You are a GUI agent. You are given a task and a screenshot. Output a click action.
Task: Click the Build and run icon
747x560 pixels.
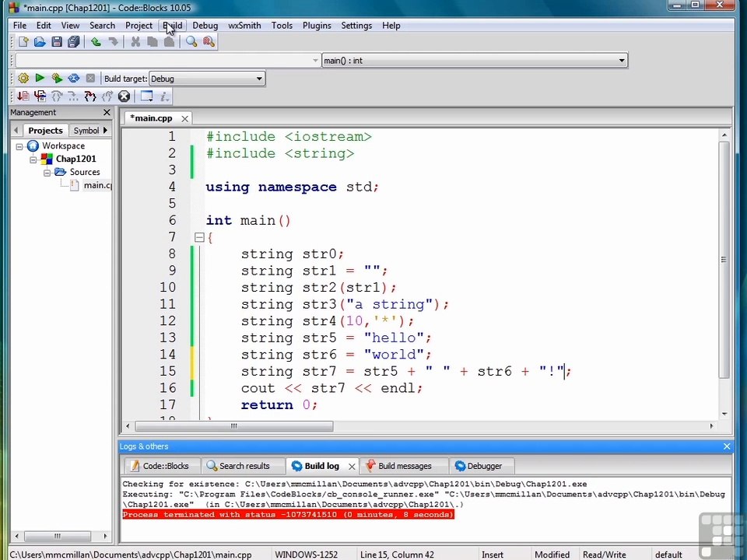(57, 78)
